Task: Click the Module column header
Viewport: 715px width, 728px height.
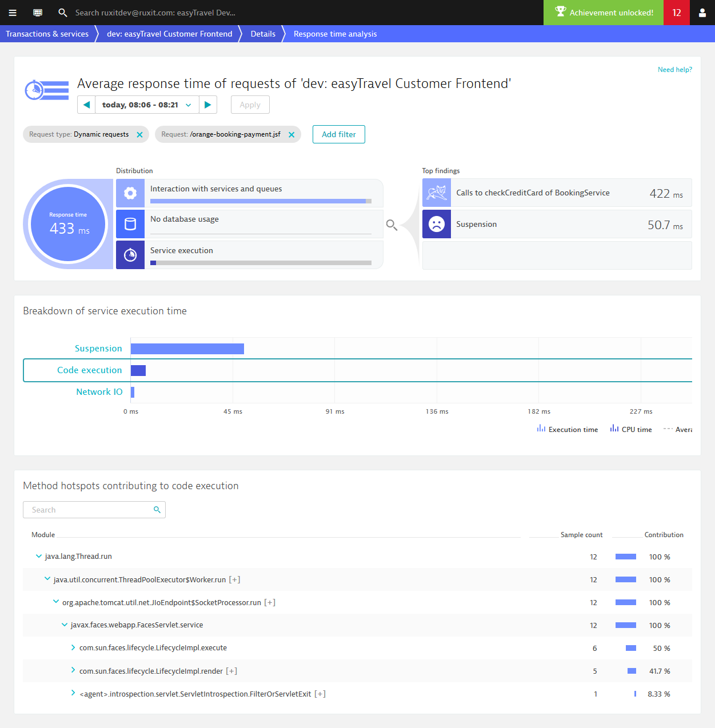Action: (43, 535)
